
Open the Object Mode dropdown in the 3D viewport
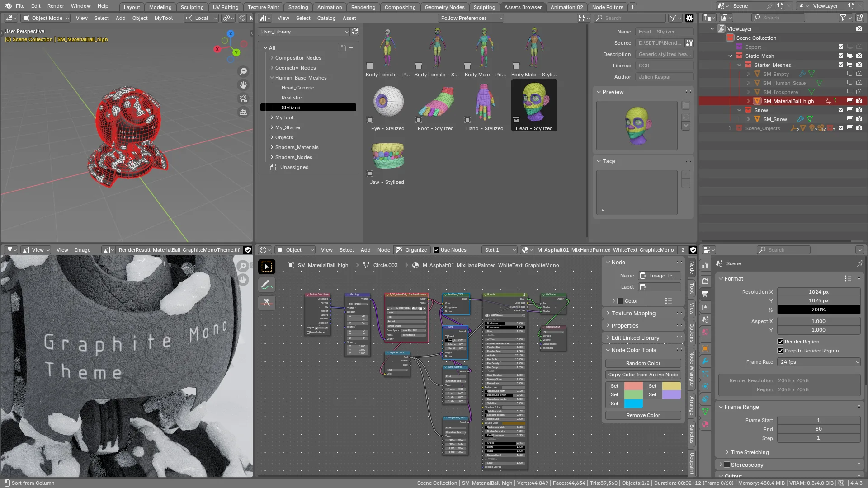click(46, 18)
